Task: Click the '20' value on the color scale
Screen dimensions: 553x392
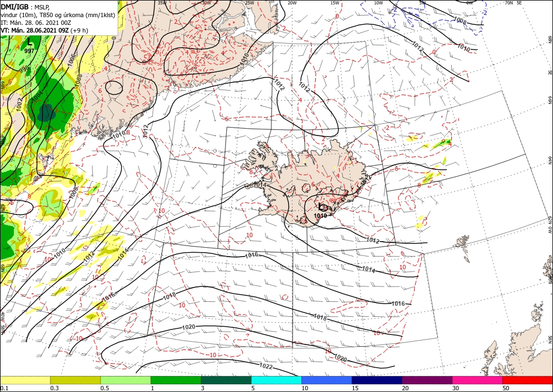Action: coord(405,388)
